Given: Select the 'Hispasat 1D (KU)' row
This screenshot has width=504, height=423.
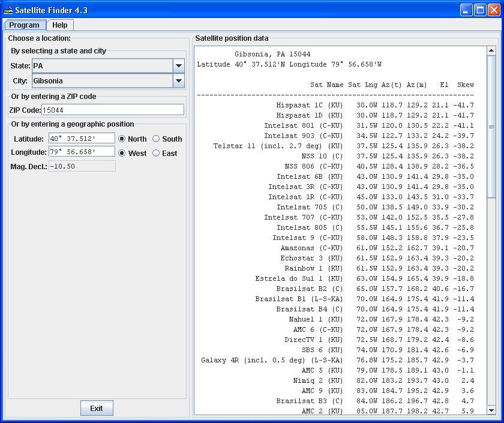Looking at the screenshot, I should (x=335, y=115).
